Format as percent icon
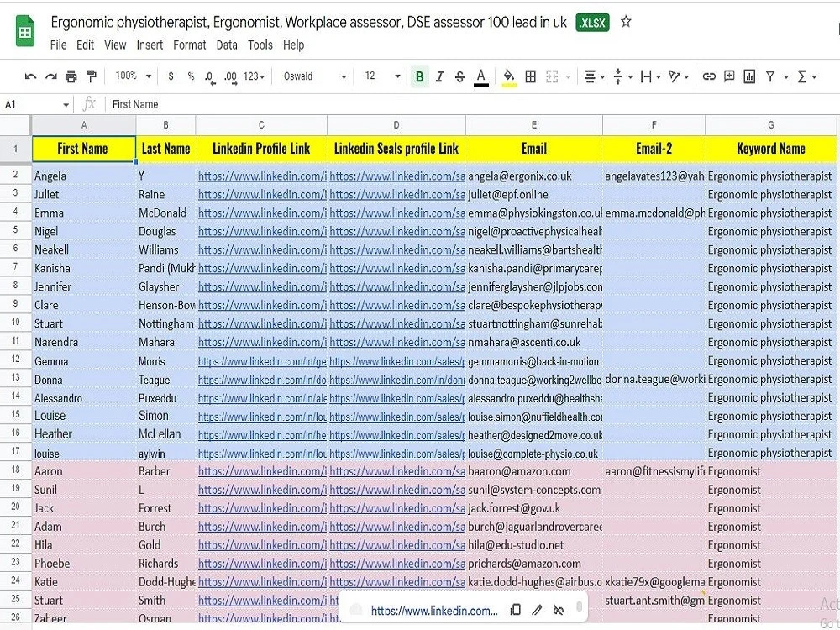 click(191, 76)
